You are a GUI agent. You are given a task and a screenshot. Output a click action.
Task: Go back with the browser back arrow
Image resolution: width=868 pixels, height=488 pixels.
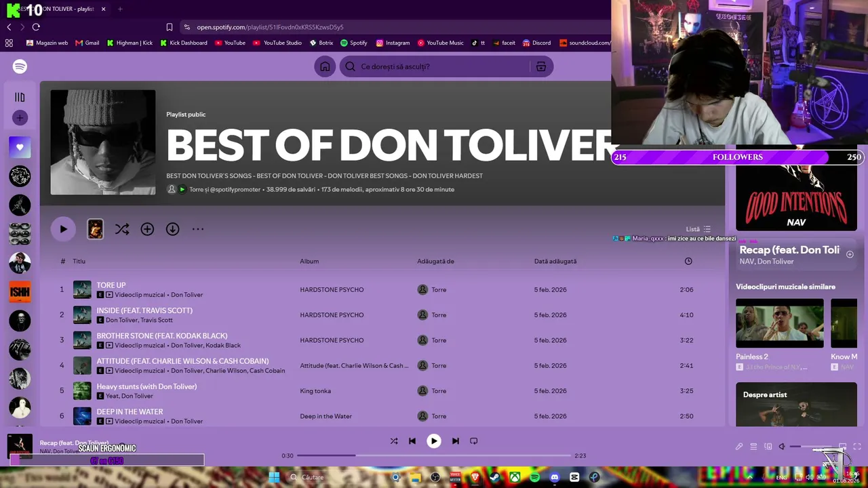[x=9, y=27]
